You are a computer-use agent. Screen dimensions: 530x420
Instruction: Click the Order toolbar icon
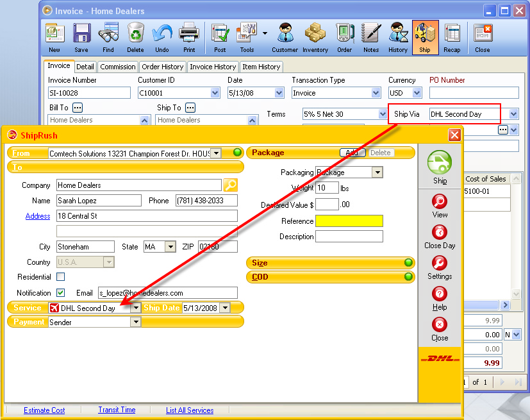pos(344,33)
